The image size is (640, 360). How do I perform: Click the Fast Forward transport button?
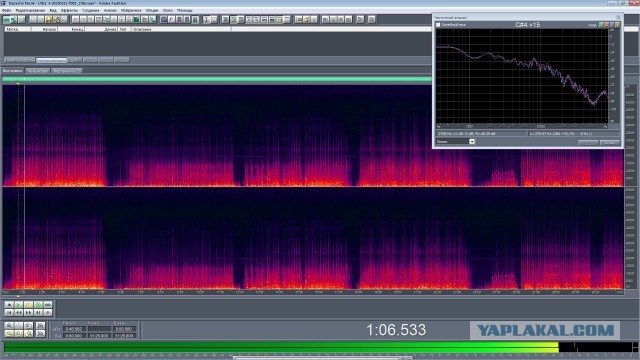pos(28,313)
